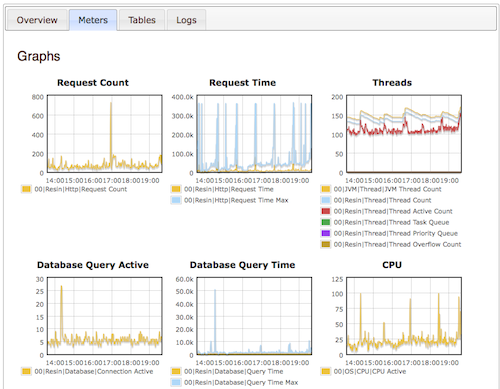This screenshot has width=500, height=389.
Task: Click legend label 00|Resin|Http|Request Time
Action: click(229, 189)
